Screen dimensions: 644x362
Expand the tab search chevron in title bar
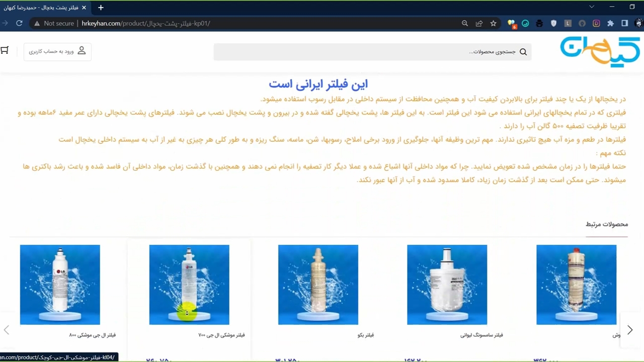point(592,7)
